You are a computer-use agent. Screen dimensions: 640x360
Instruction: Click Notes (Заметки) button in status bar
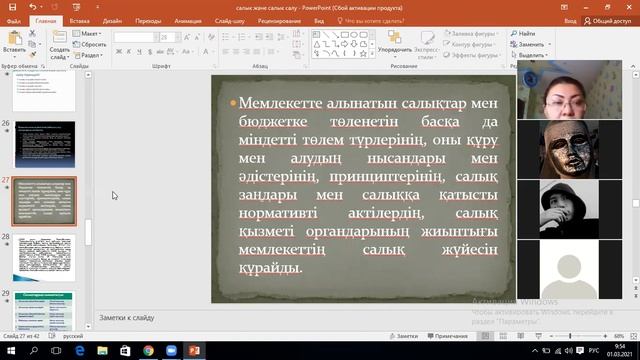click(x=404, y=336)
